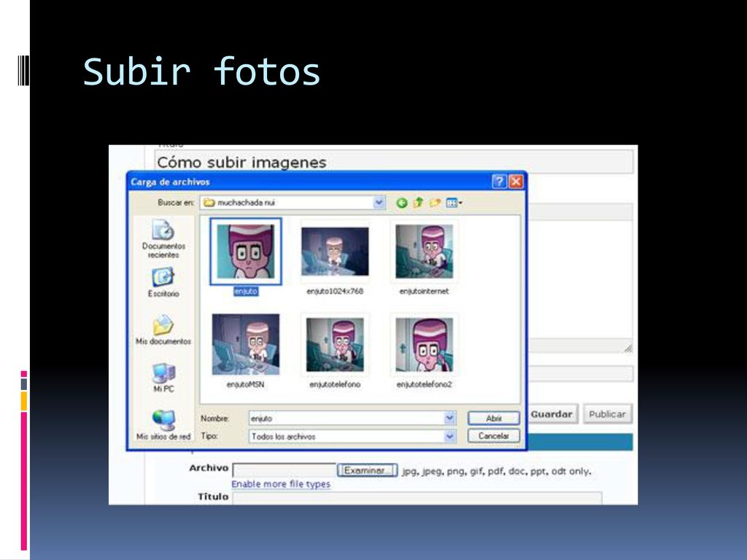747x560 pixels.
Task: Go to Escritorio in the places bar
Action: click(x=163, y=282)
